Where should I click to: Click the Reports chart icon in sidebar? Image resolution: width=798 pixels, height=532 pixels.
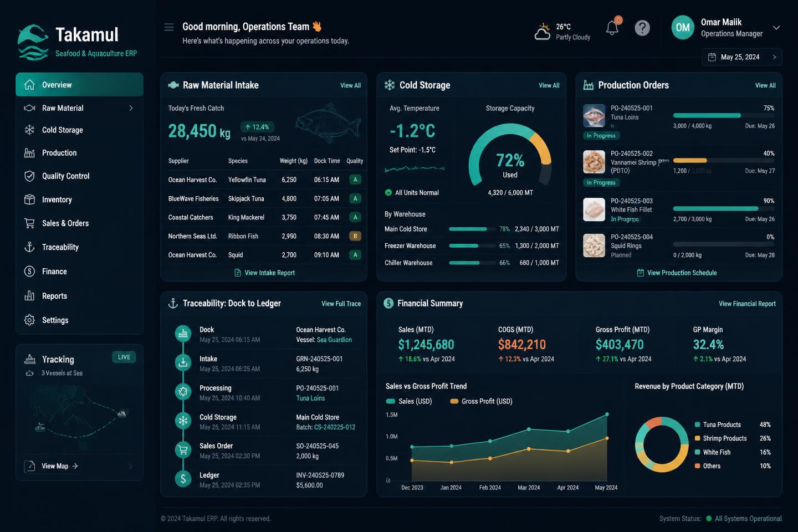pos(29,296)
